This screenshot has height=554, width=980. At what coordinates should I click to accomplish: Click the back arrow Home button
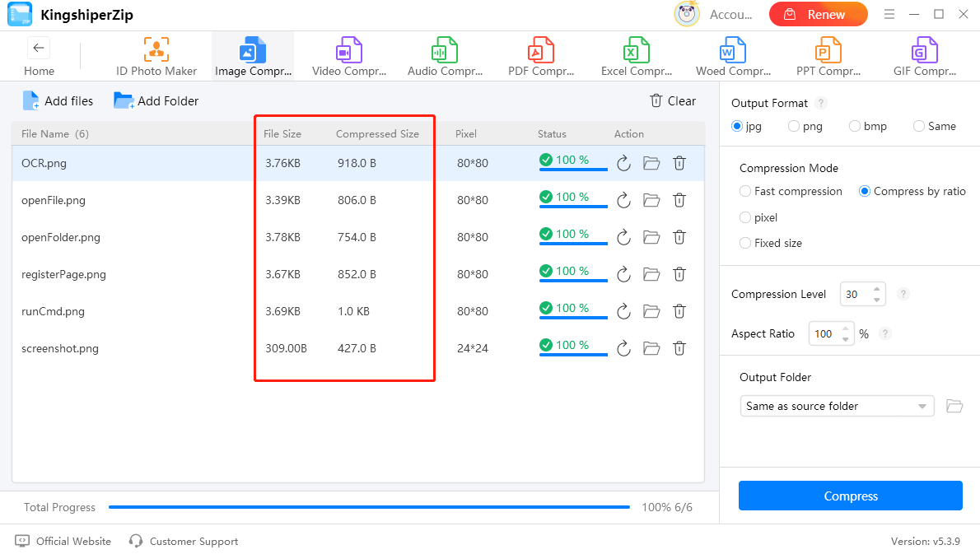coord(39,49)
